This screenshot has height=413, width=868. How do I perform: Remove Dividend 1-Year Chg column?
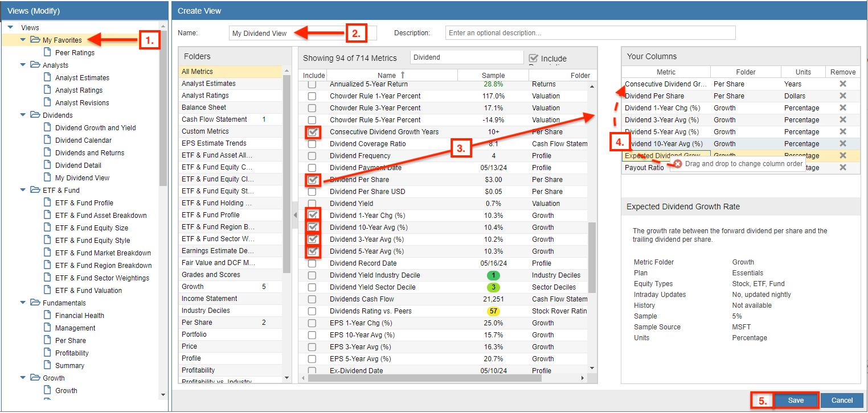pyautogui.click(x=843, y=108)
